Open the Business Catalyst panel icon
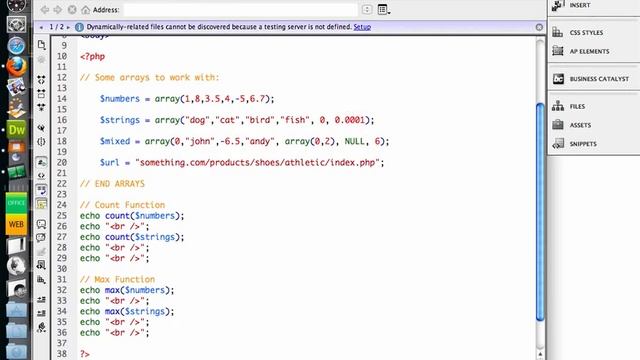 click(558, 78)
